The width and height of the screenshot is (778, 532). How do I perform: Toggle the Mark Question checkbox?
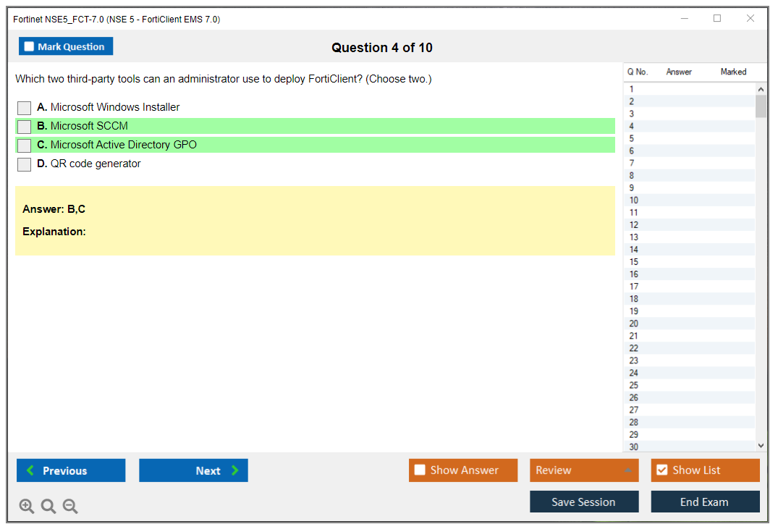[30, 47]
